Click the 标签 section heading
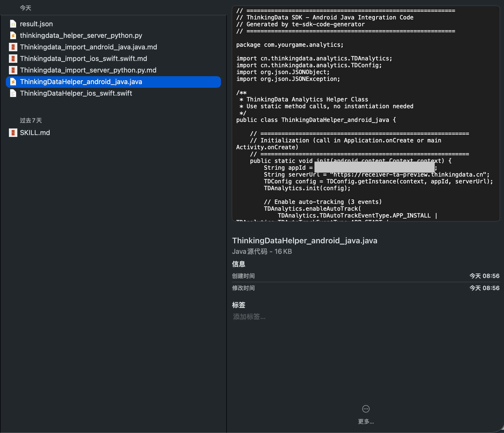Image resolution: width=504 pixels, height=433 pixels. pyautogui.click(x=239, y=305)
